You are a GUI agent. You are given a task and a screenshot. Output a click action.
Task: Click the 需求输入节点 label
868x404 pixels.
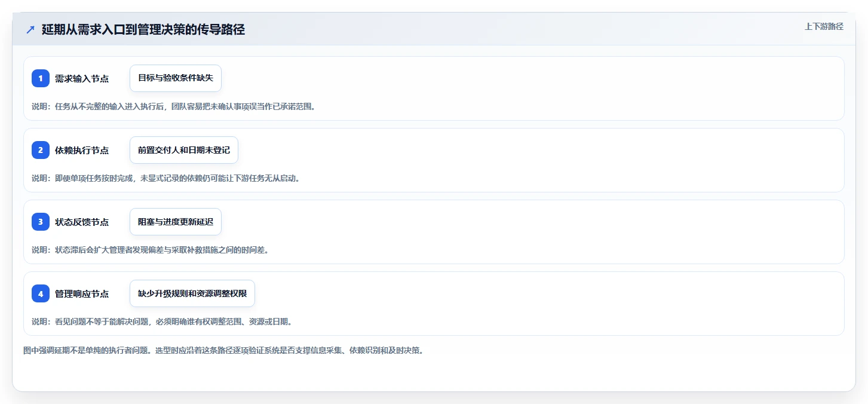coord(82,78)
